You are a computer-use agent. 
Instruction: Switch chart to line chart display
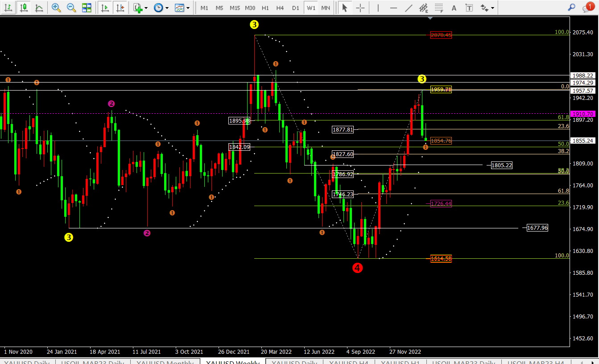pyautogui.click(x=39, y=8)
